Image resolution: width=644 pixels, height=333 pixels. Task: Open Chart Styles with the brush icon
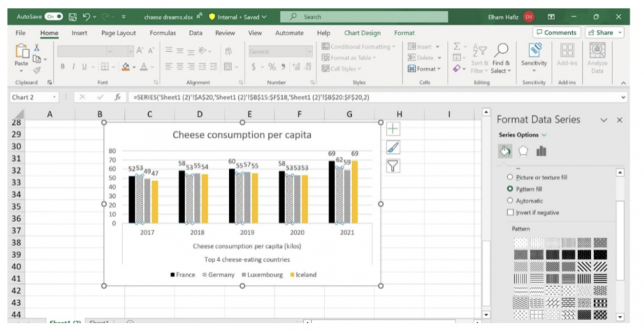pos(393,147)
